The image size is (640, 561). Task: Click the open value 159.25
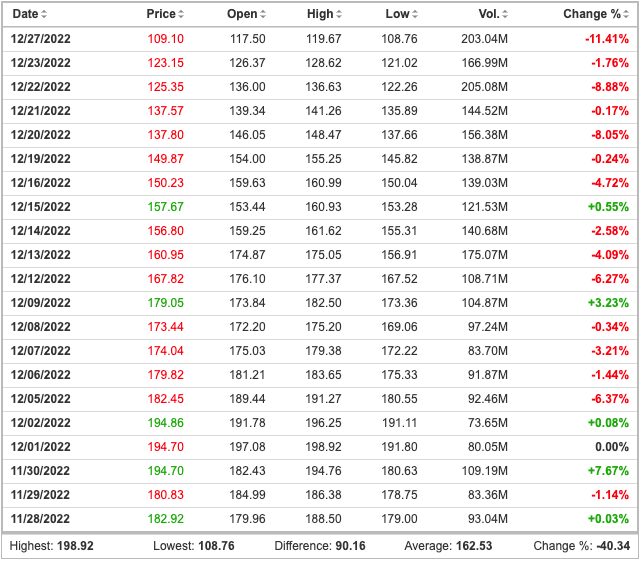[247, 231]
